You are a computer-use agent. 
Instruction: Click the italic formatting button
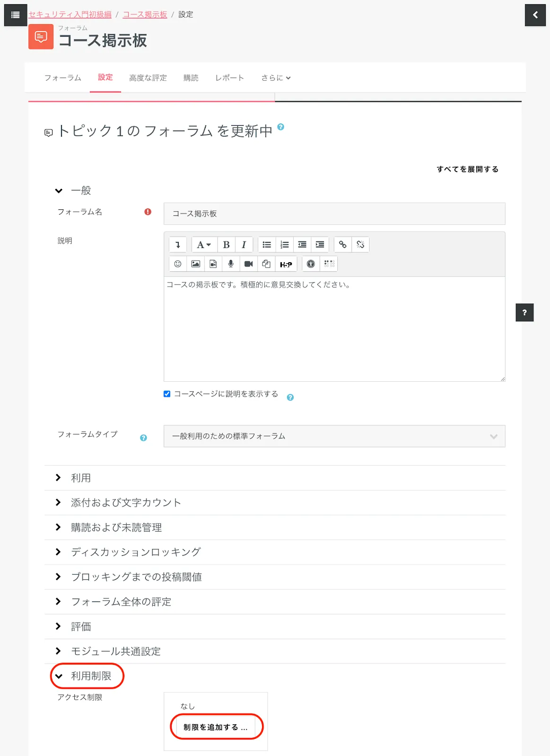pos(244,245)
